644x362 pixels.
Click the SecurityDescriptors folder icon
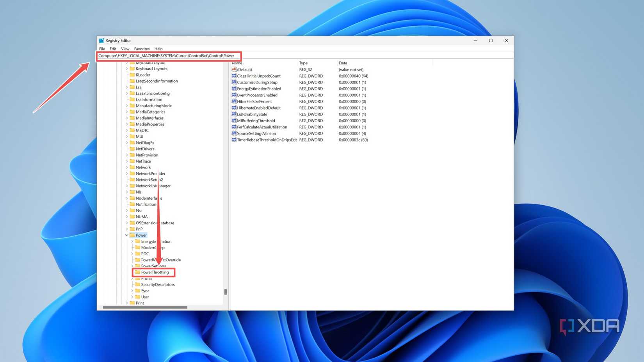coord(137,285)
